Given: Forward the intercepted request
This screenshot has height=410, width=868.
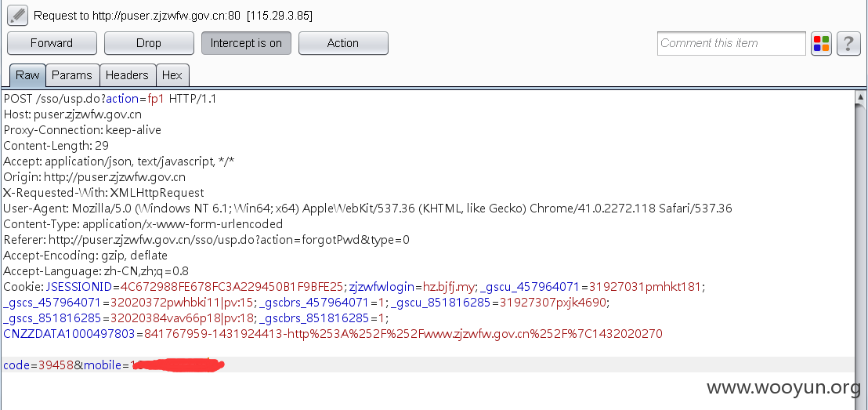Looking at the screenshot, I should (x=52, y=43).
